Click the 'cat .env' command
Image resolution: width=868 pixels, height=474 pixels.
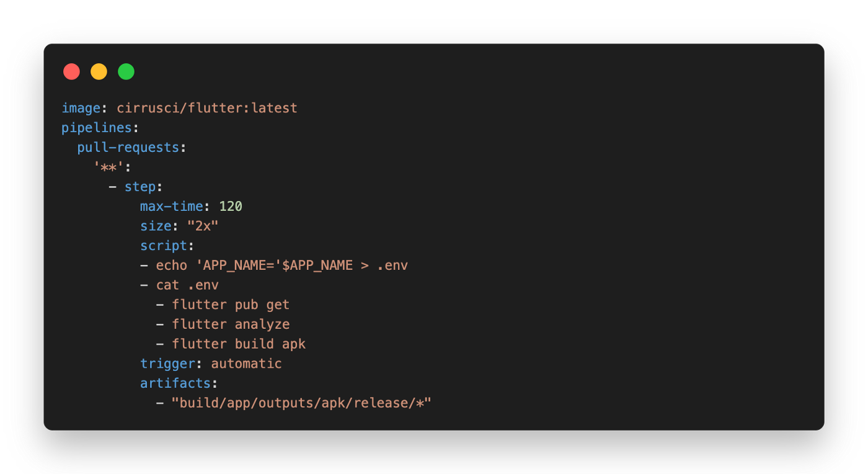click(187, 285)
